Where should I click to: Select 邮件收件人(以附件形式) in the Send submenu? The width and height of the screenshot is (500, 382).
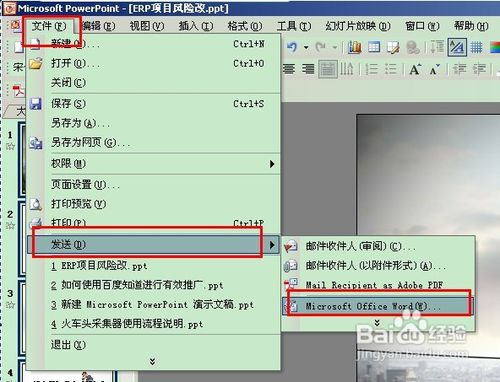click(x=378, y=266)
